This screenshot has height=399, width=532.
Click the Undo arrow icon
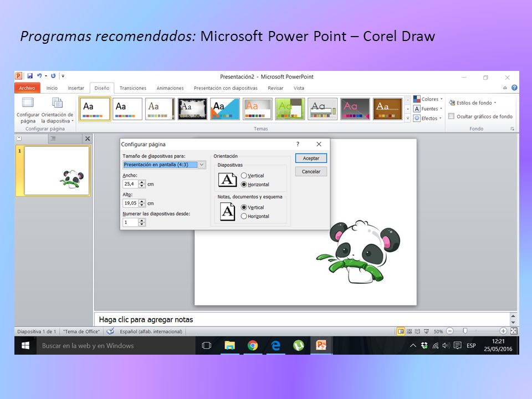[39, 76]
